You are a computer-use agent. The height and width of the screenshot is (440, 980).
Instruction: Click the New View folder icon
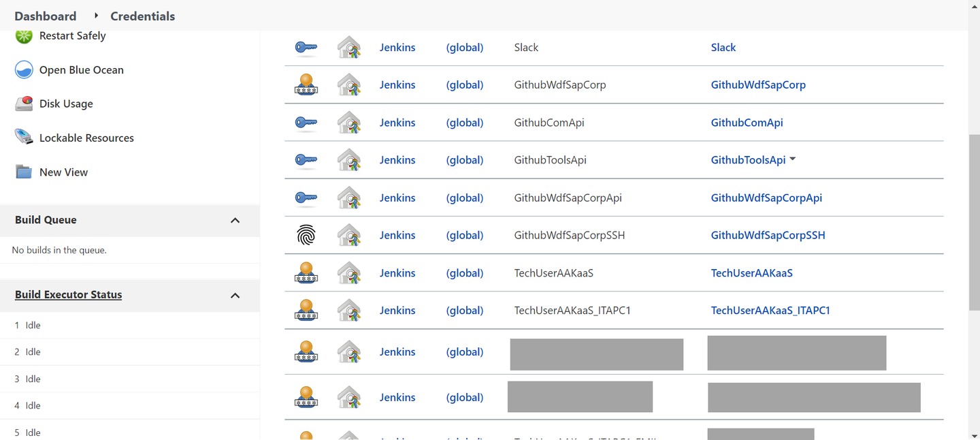pyautogui.click(x=24, y=172)
